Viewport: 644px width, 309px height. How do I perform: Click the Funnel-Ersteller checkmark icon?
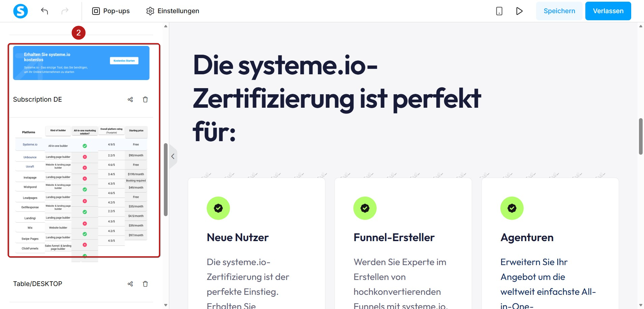(x=365, y=208)
